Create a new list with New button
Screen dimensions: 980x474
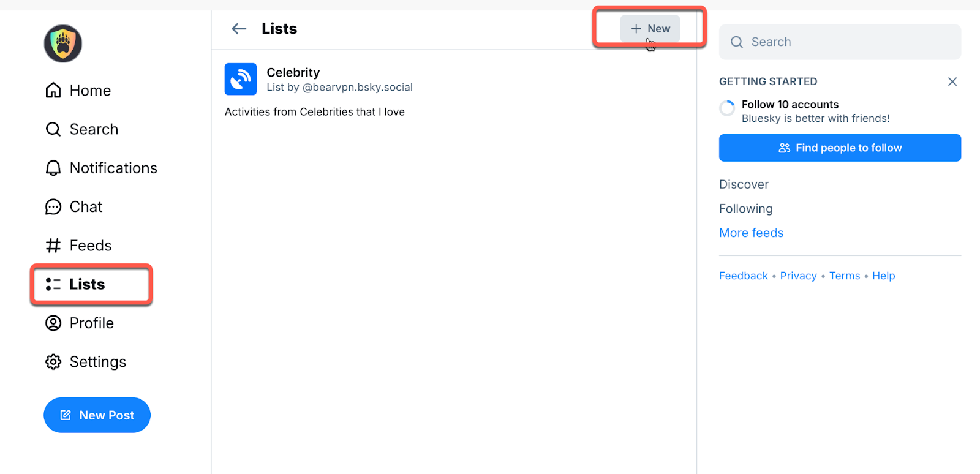tap(650, 29)
